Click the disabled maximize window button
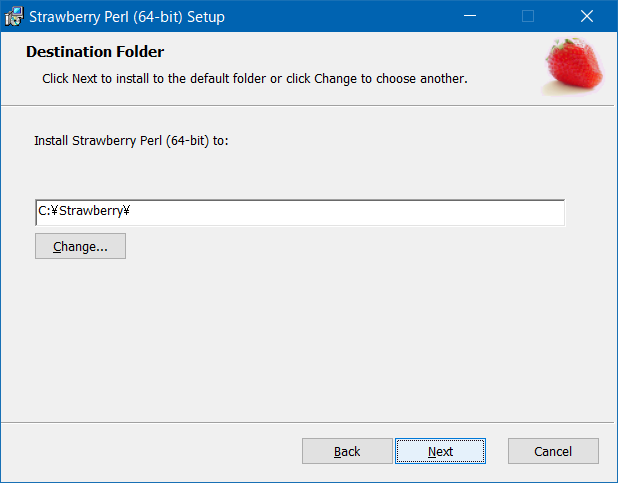 pyautogui.click(x=528, y=17)
